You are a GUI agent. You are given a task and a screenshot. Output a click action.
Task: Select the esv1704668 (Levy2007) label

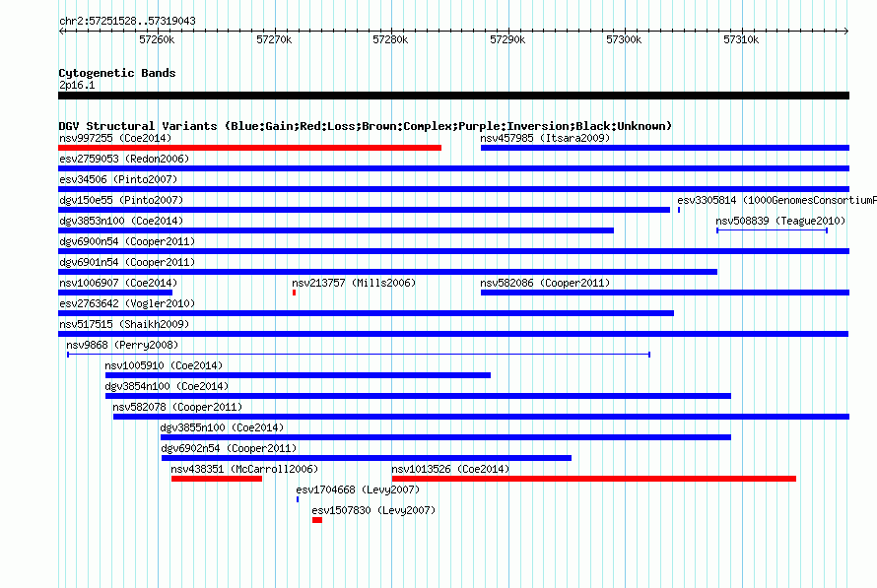[358, 490]
